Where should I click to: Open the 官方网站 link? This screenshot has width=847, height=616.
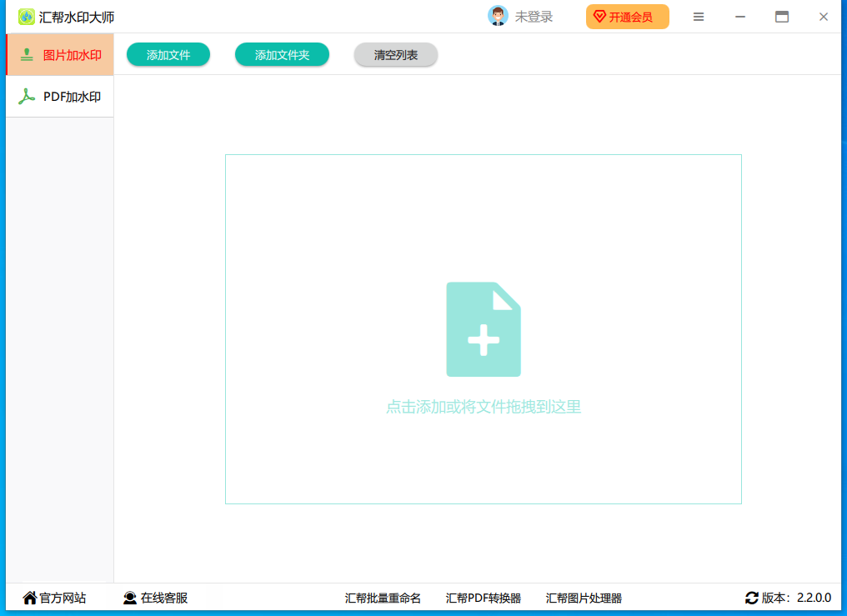coord(54,598)
